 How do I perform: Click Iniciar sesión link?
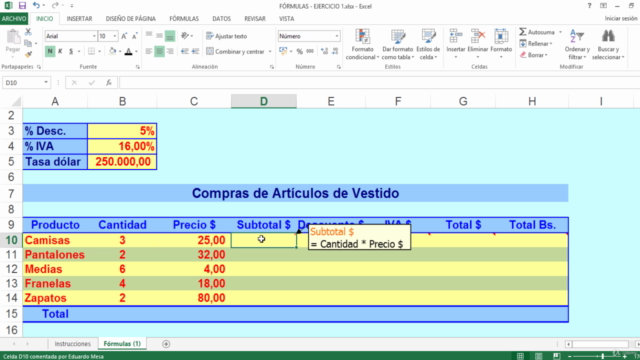[x=621, y=19]
